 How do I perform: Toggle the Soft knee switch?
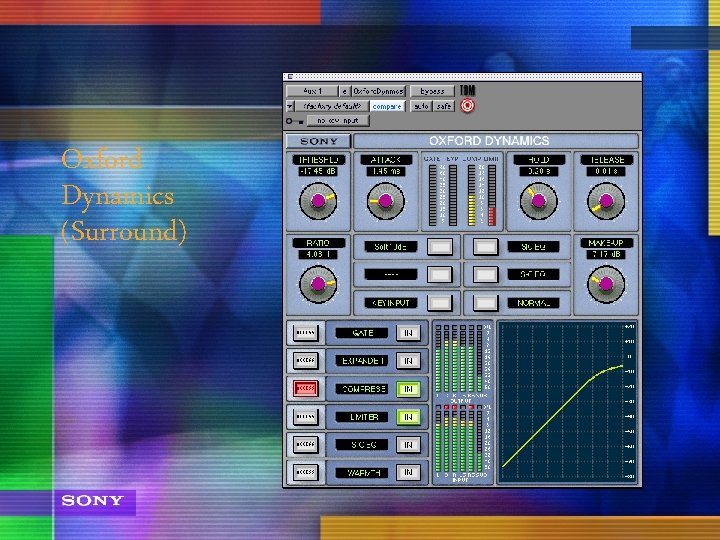click(439, 247)
